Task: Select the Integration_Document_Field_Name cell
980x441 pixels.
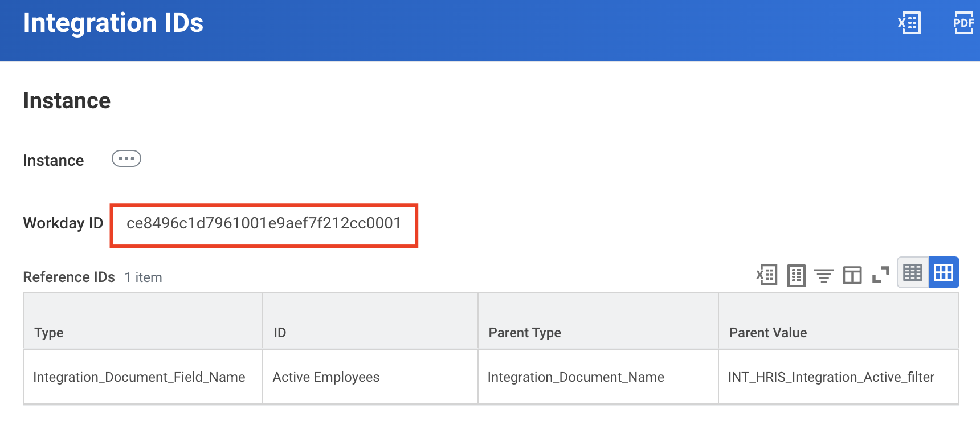Action: tap(139, 377)
